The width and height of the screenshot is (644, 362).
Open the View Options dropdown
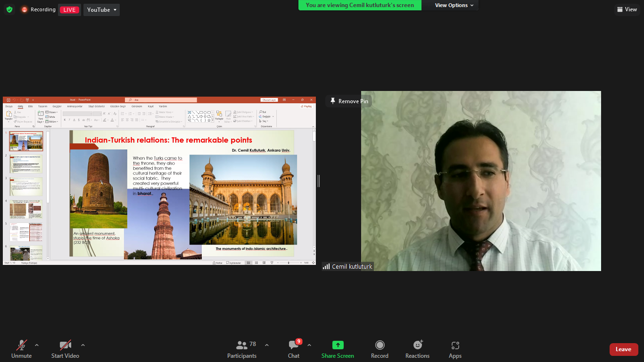pos(451,5)
